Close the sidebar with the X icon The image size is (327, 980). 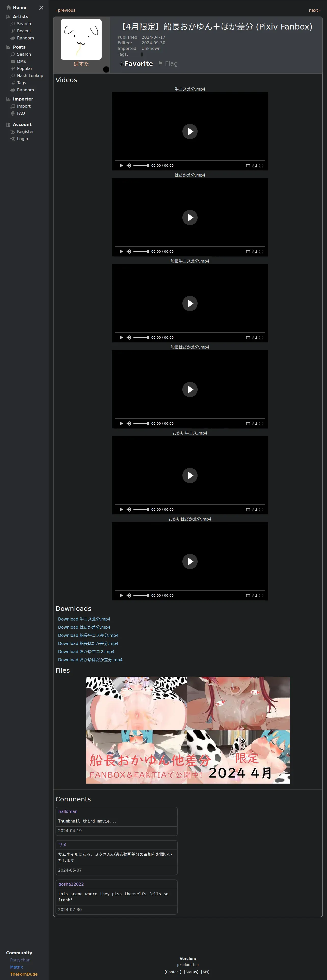click(x=41, y=8)
